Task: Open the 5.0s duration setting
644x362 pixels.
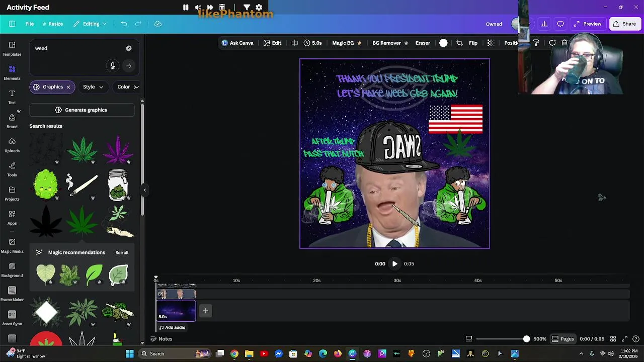Action: pos(312,43)
